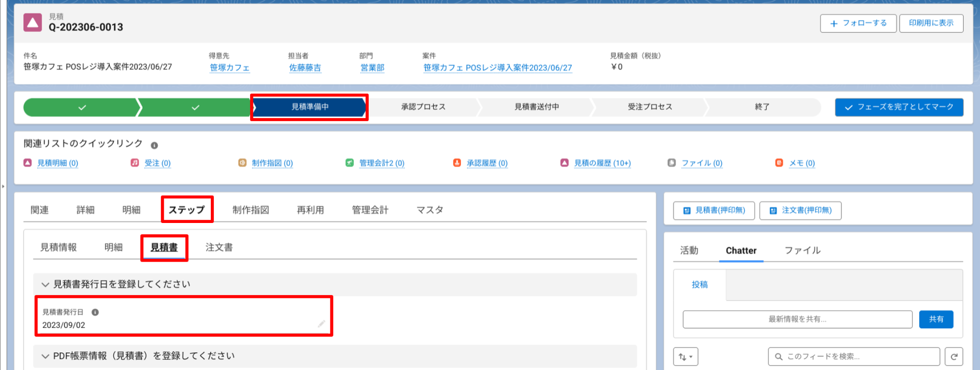Click the フォローする button
The height and width of the screenshot is (370, 980).
pos(858,23)
